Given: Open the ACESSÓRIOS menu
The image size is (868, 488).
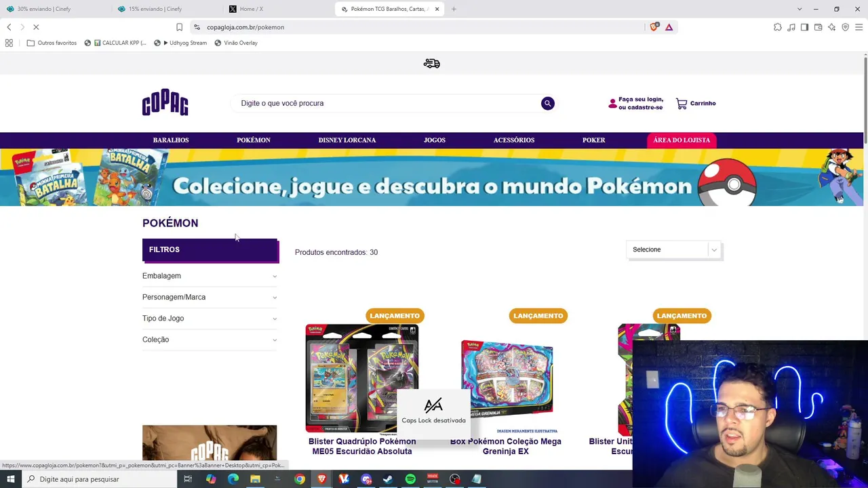Looking at the screenshot, I should [x=514, y=140].
